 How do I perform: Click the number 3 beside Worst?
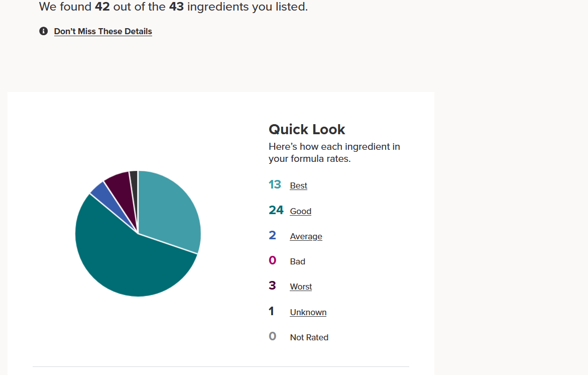[x=272, y=286]
